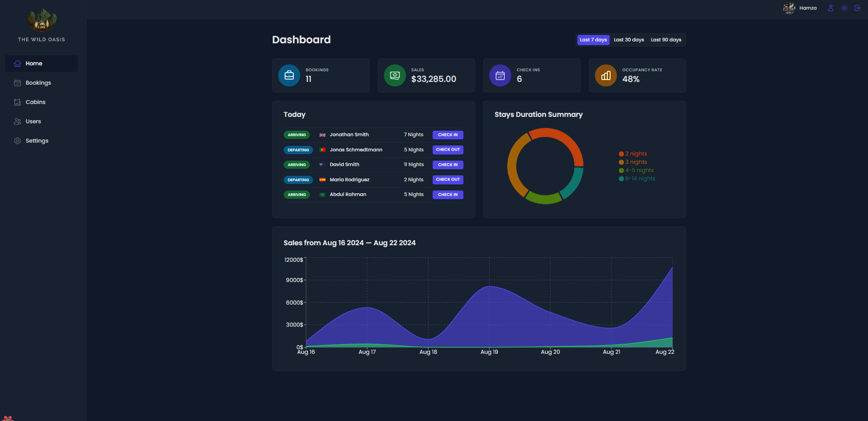Click Maria Rodriguez's country flag

coord(322,180)
